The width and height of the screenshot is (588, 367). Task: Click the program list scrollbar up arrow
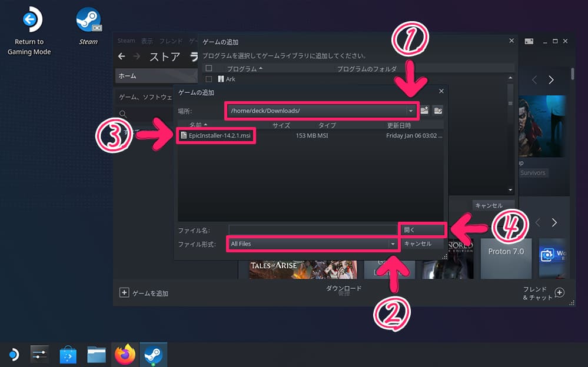click(x=510, y=78)
